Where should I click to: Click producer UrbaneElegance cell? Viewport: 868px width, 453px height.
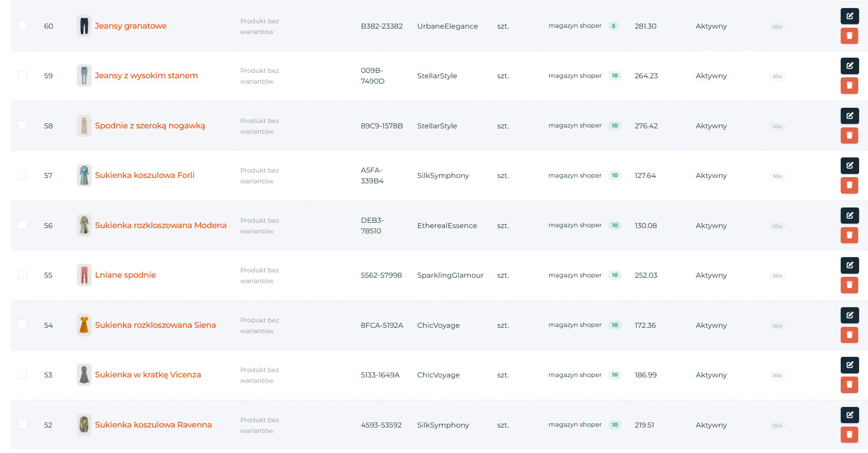tap(448, 26)
